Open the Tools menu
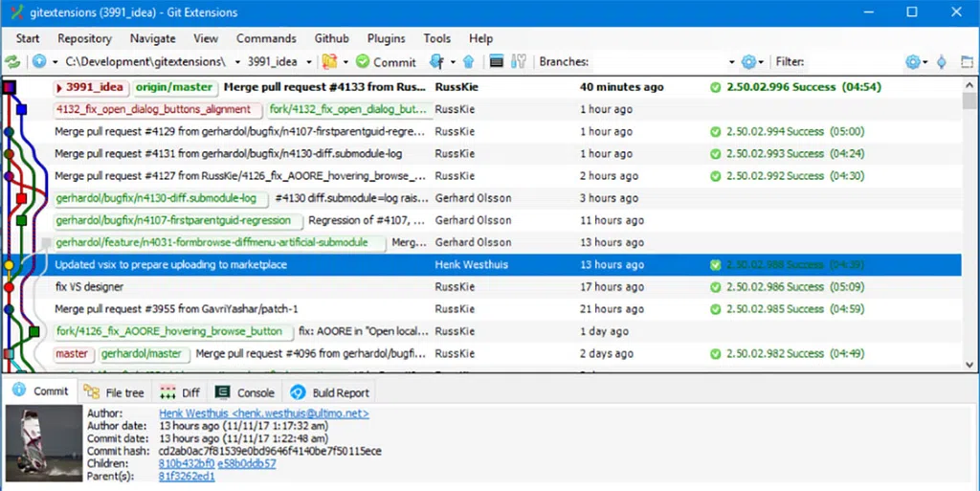 [x=436, y=38]
